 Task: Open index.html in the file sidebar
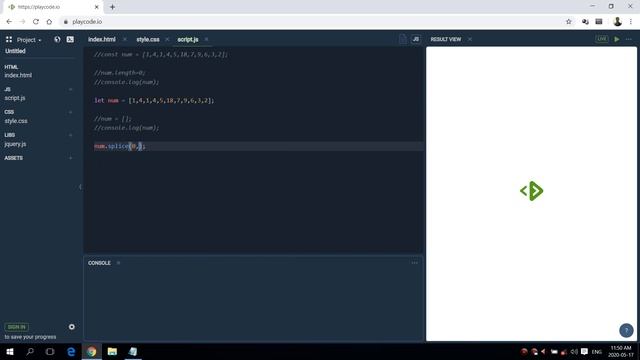(18, 75)
